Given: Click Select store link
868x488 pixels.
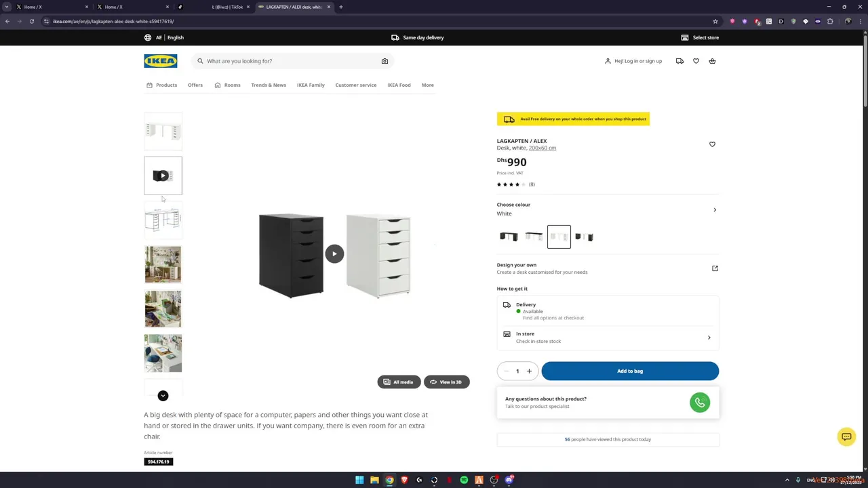Looking at the screenshot, I should [706, 38].
